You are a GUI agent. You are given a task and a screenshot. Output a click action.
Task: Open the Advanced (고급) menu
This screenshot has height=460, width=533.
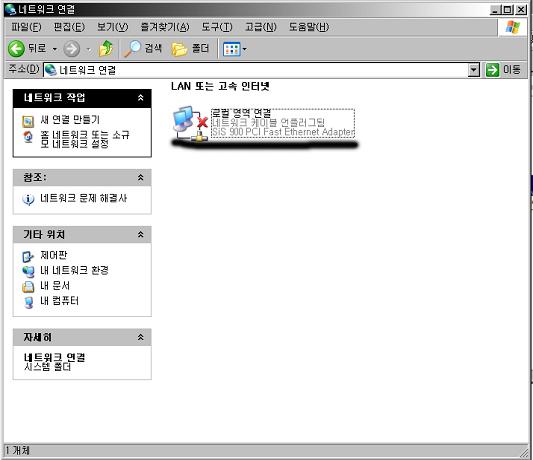coord(261,27)
